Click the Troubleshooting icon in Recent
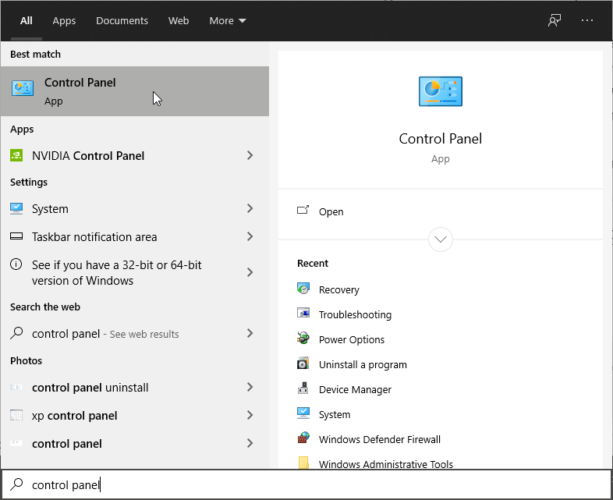 coord(304,314)
